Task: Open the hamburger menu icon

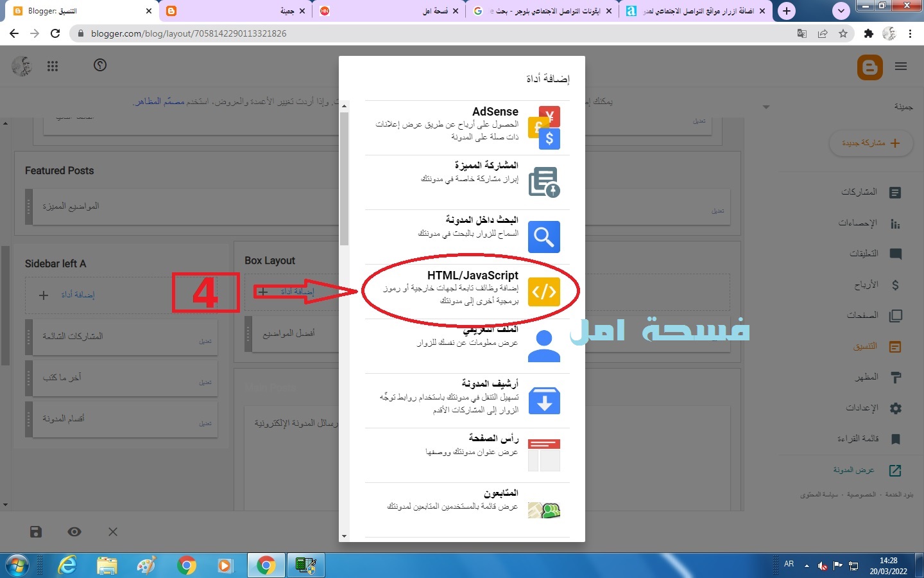Action: 901,66
